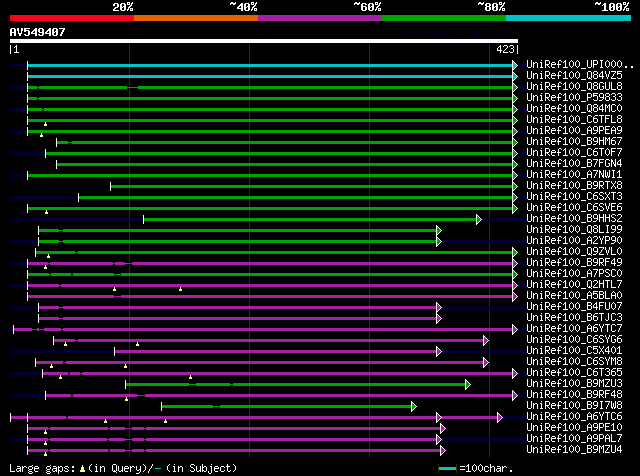Image resolution: width=640 pixels, height=476 pixels.
Task: Click the ~60% legend label
Action: coord(367,7)
